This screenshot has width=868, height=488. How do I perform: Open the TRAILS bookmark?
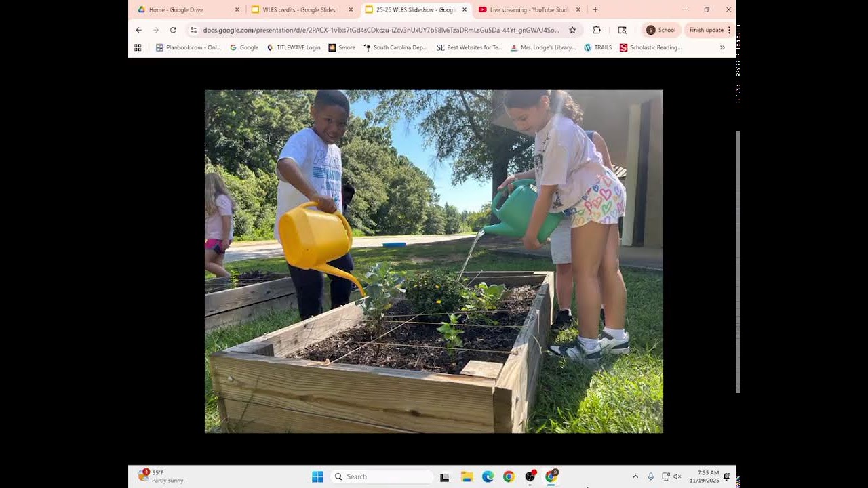598,47
